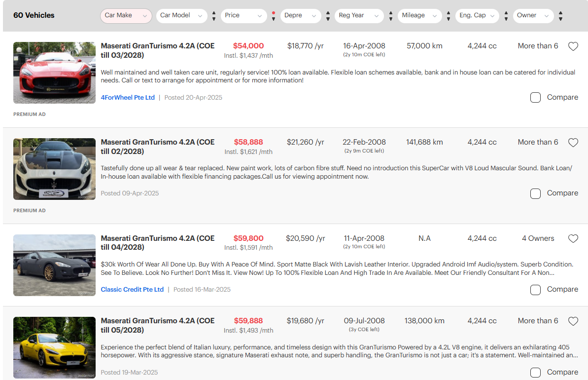Screen dimensions: 588x380
Task: View the red Maserati photo
Action: point(54,73)
